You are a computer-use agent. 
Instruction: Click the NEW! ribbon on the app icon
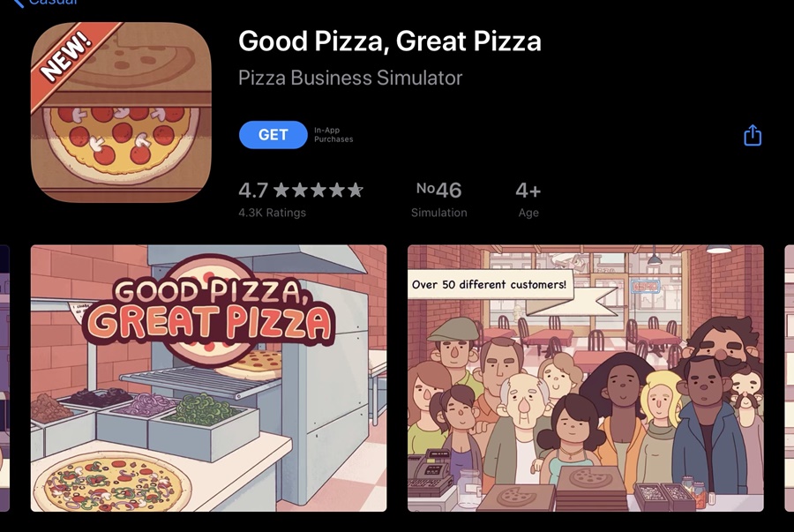click(66, 56)
